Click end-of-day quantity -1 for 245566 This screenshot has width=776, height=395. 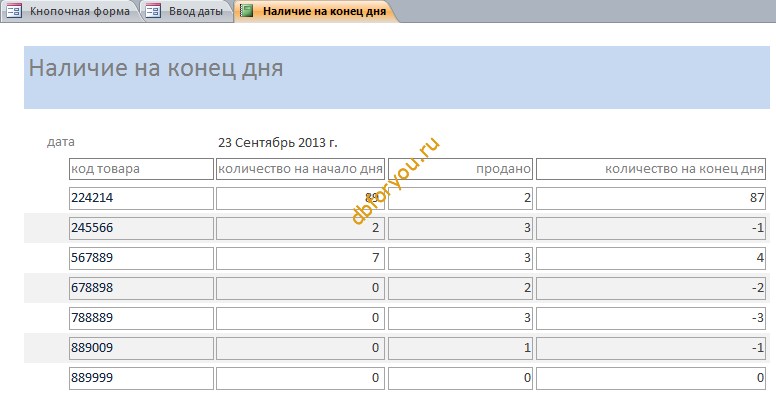tap(651, 228)
